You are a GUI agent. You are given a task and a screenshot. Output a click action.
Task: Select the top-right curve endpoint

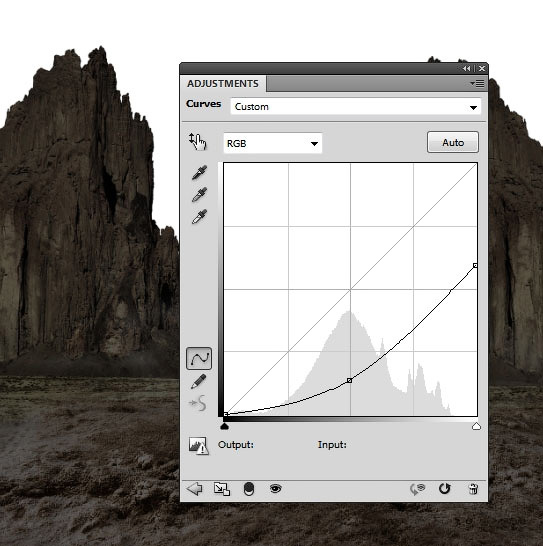[475, 266]
